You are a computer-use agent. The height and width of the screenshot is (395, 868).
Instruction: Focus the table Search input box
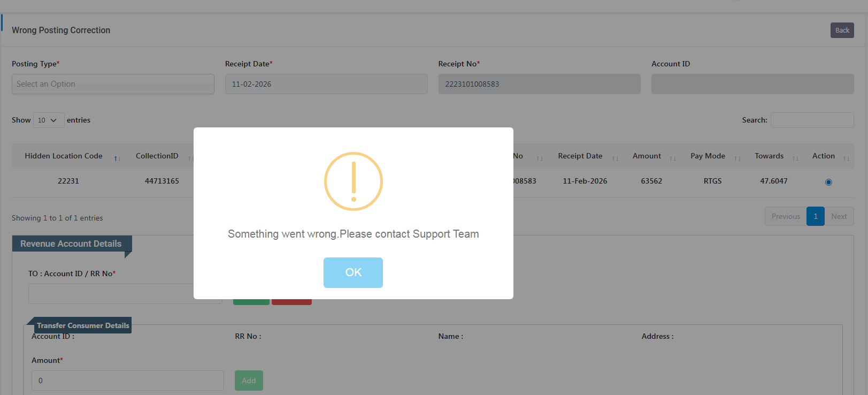[x=812, y=120]
